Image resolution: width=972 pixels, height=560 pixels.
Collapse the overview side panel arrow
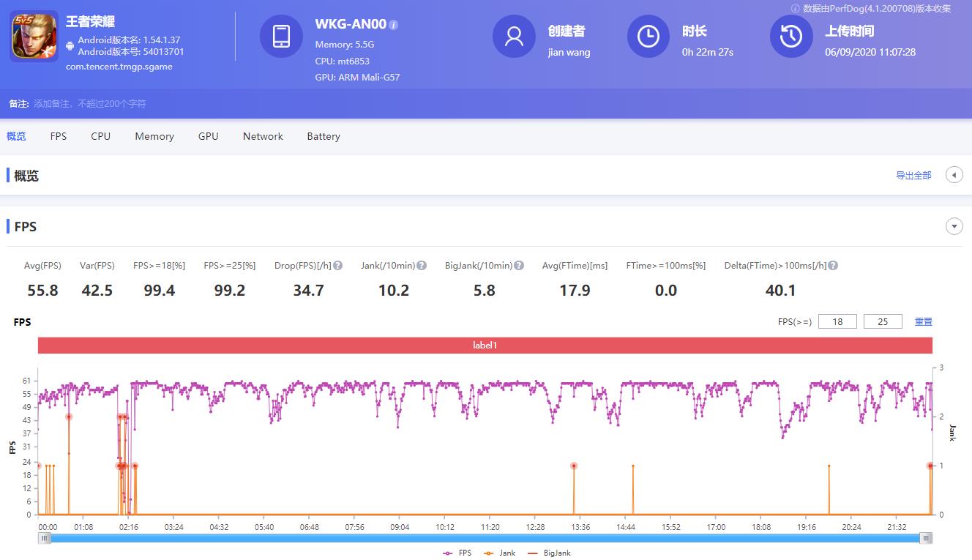click(x=954, y=175)
